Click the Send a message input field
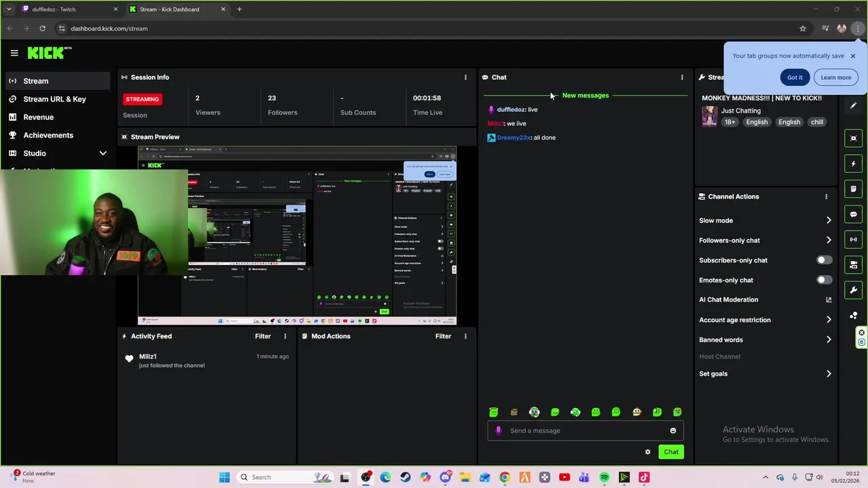Viewport: 868px width, 488px height. [x=585, y=430]
